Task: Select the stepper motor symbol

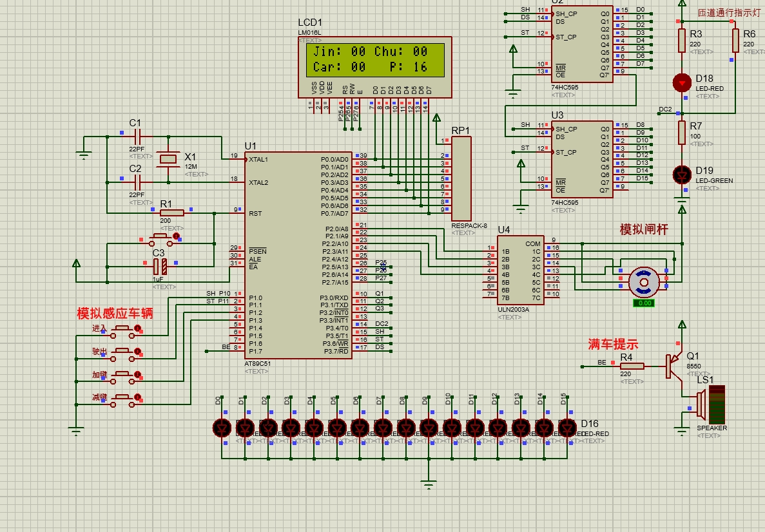Action: point(644,282)
